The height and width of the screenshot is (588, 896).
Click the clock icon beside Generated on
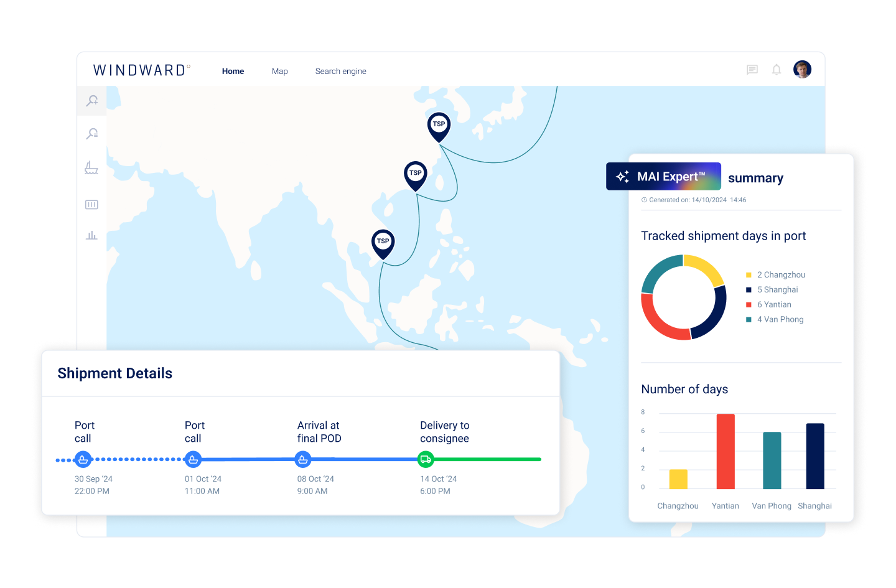click(644, 200)
